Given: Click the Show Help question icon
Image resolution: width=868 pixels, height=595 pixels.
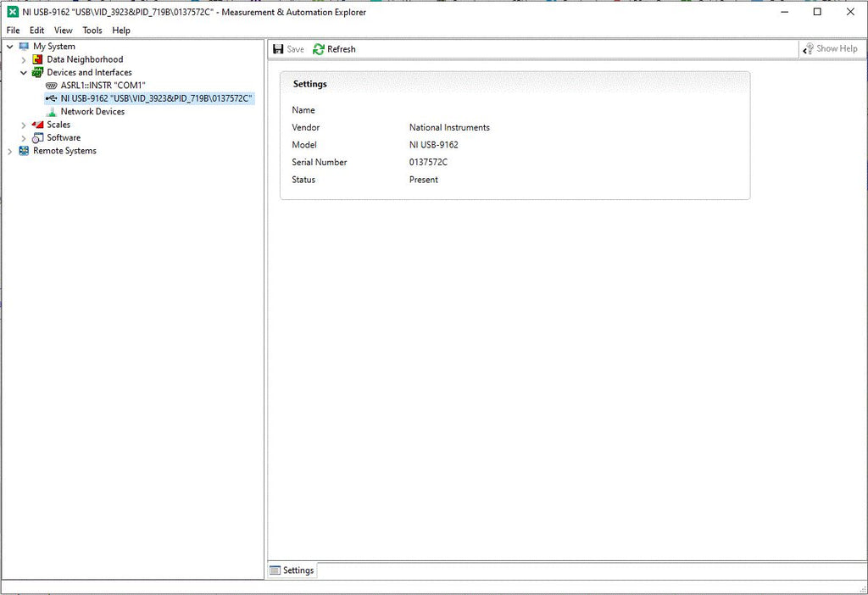Looking at the screenshot, I should click(x=808, y=48).
